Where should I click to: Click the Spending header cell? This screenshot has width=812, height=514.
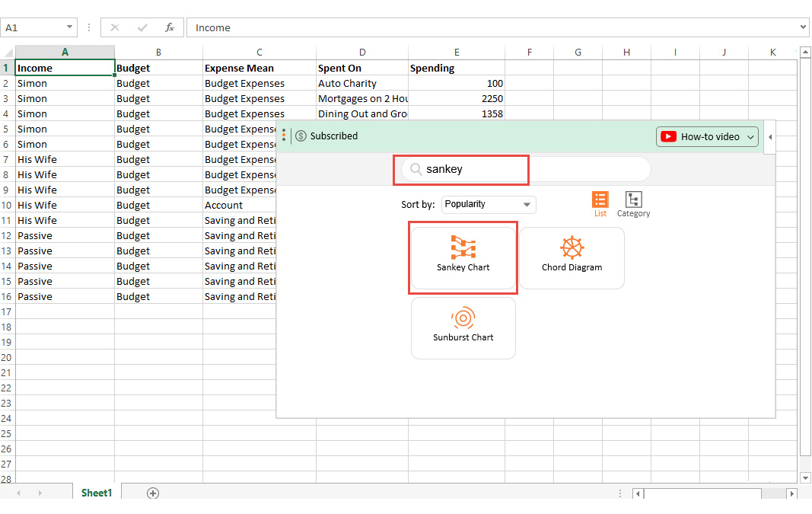tap(457, 68)
